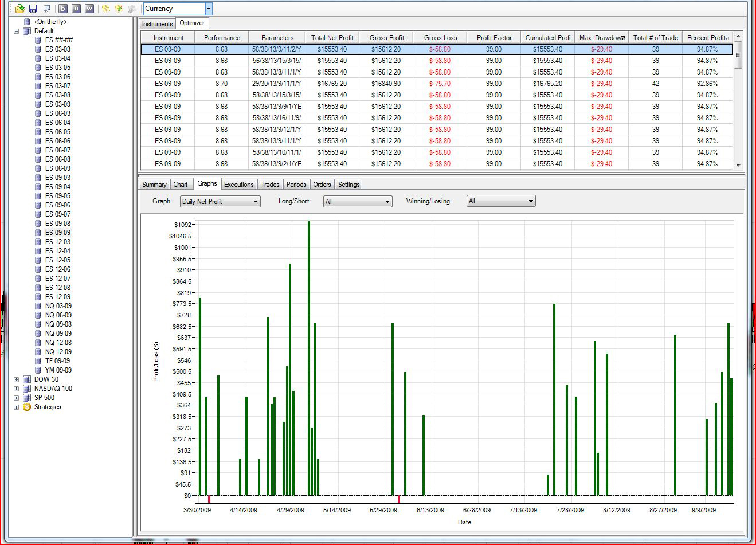Screen dimensions: 756x545
Task: Click the 'b' toolbar button
Action: (x=63, y=9)
